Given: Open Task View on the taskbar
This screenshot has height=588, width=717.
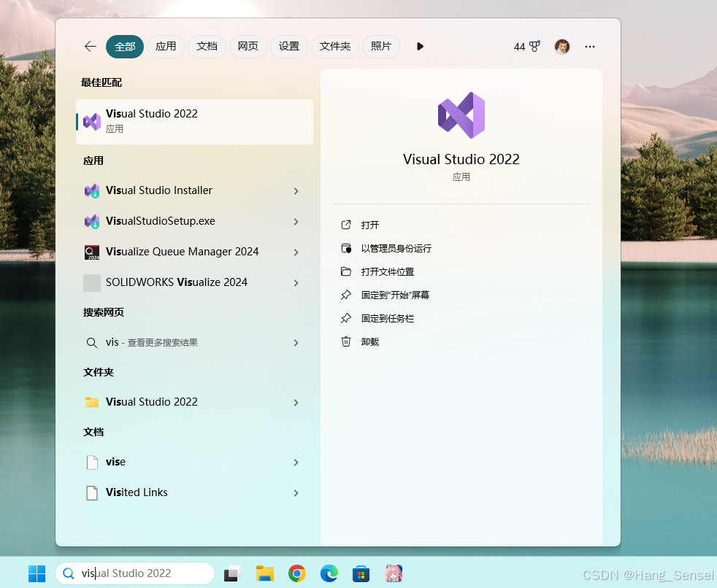Looking at the screenshot, I should click(233, 573).
